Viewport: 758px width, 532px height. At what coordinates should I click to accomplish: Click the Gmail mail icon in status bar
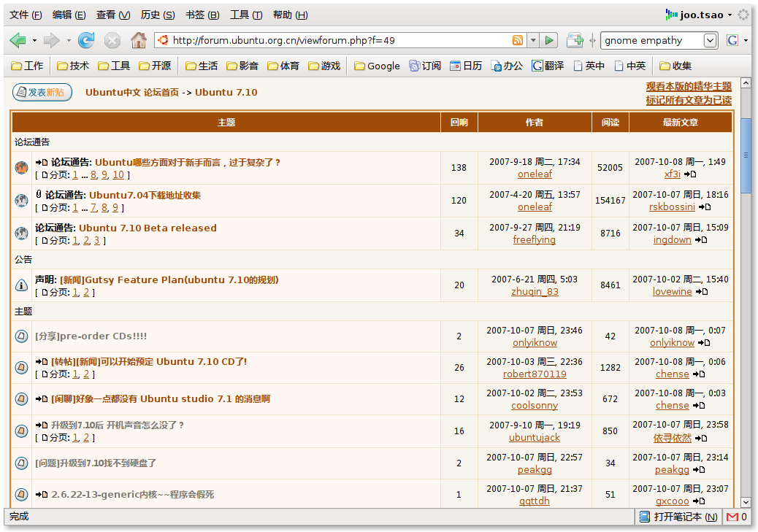click(732, 517)
